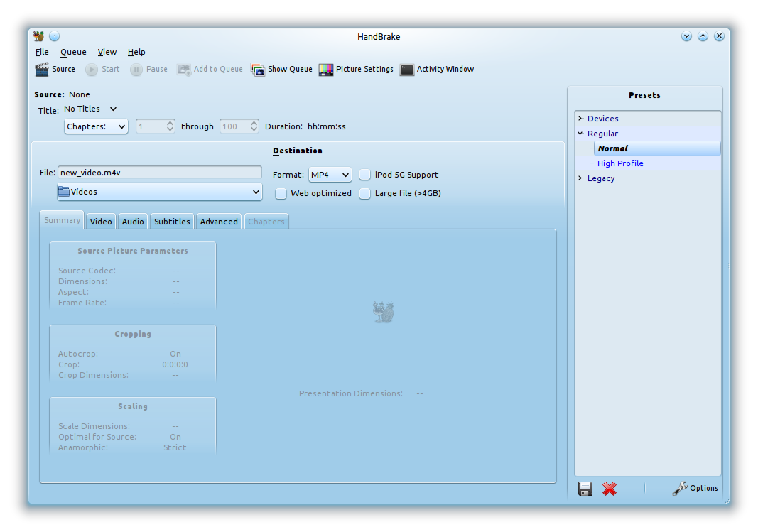
Task: Enable Large file (>4GB) checkbox
Action: [365, 193]
